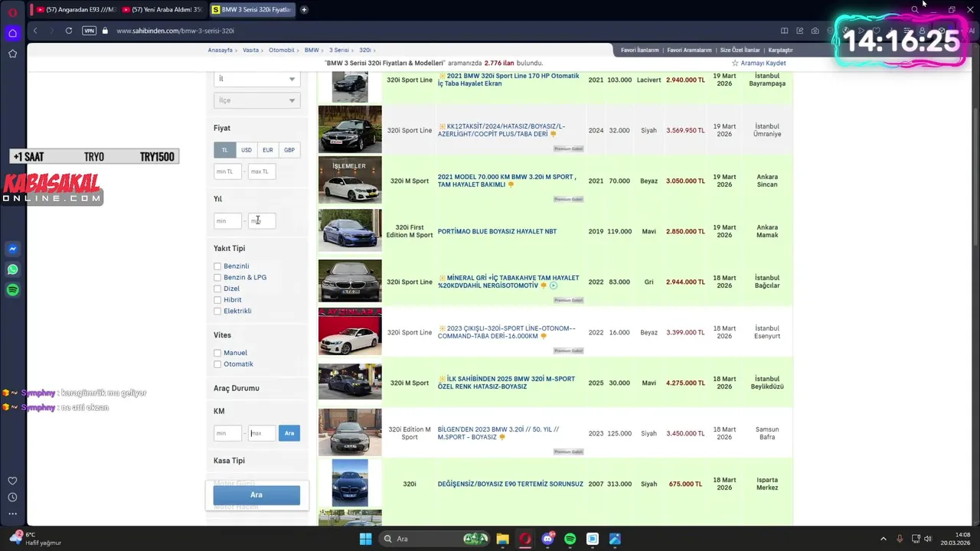Click the Windows taskbar search box
Image resolution: width=980 pixels, height=551 pixels.
(433, 539)
